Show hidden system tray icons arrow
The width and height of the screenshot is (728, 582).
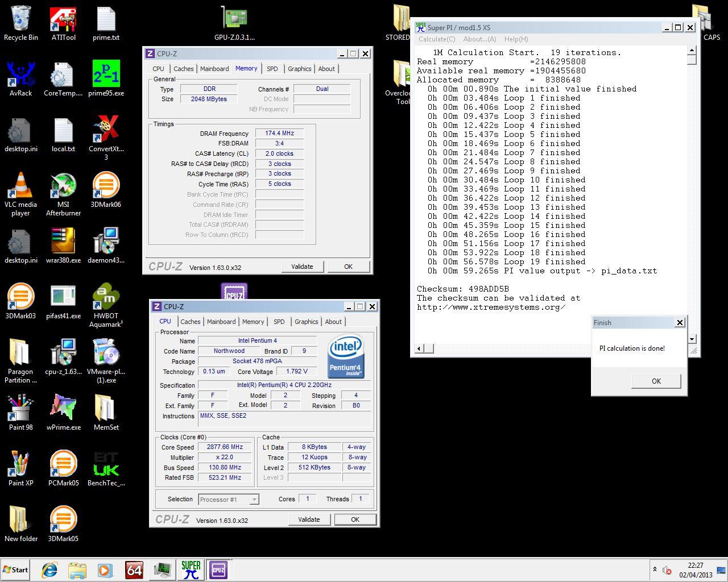tap(655, 569)
